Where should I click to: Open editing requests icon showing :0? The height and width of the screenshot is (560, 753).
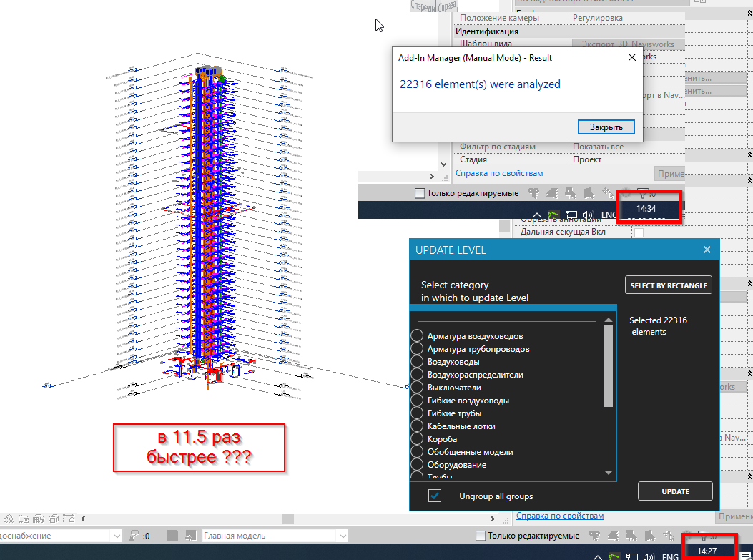135,536
